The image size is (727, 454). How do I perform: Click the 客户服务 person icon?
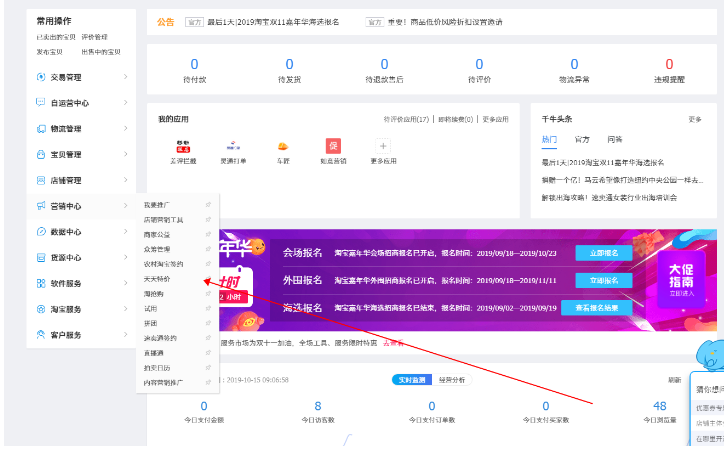tap(41, 334)
